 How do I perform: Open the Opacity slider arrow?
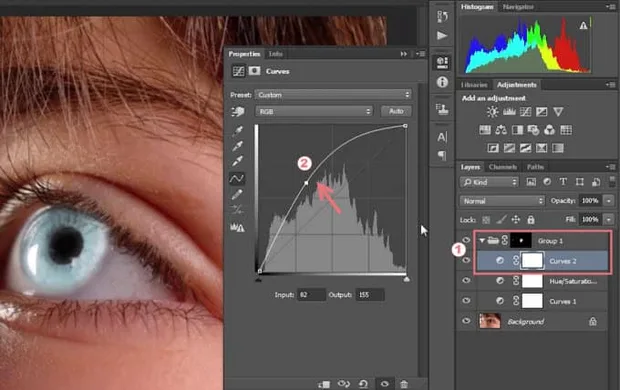point(609,201)
